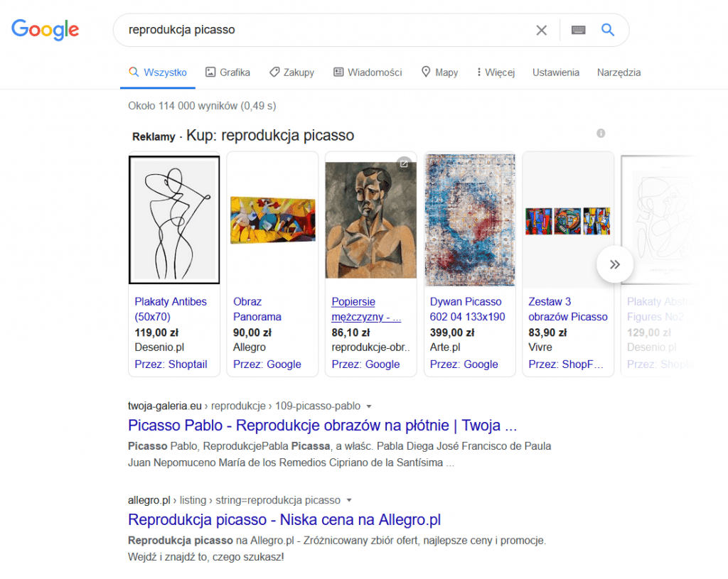728x579 pixels.
Task: Click Przez: ShopF… under Vivre
Action: [566, 364]
